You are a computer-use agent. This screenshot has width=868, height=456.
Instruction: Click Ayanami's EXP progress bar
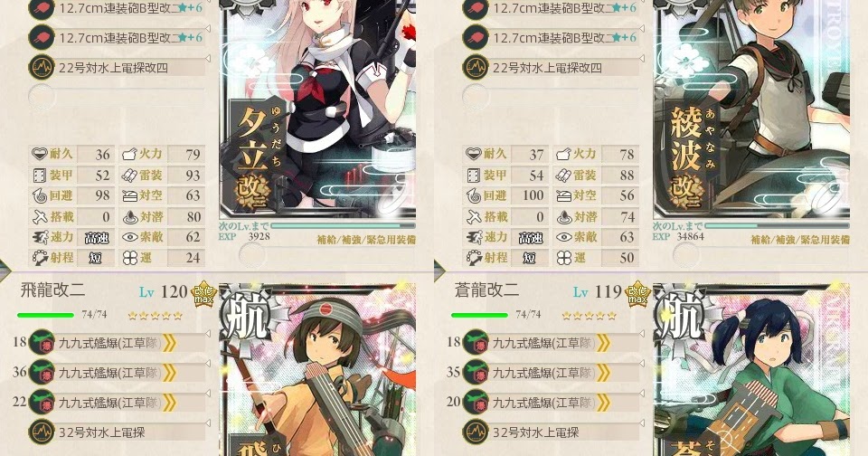(777, 226)
